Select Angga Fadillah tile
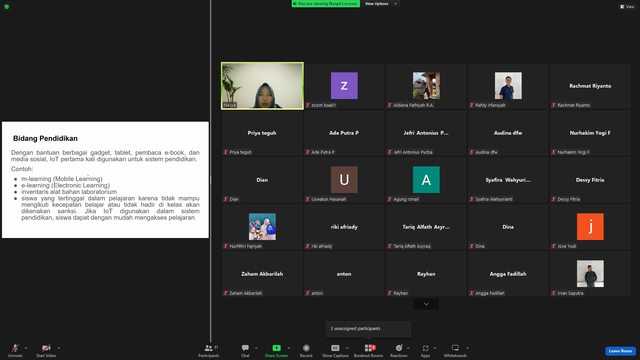Screen dimensions: 640x360 pos(508,273)
